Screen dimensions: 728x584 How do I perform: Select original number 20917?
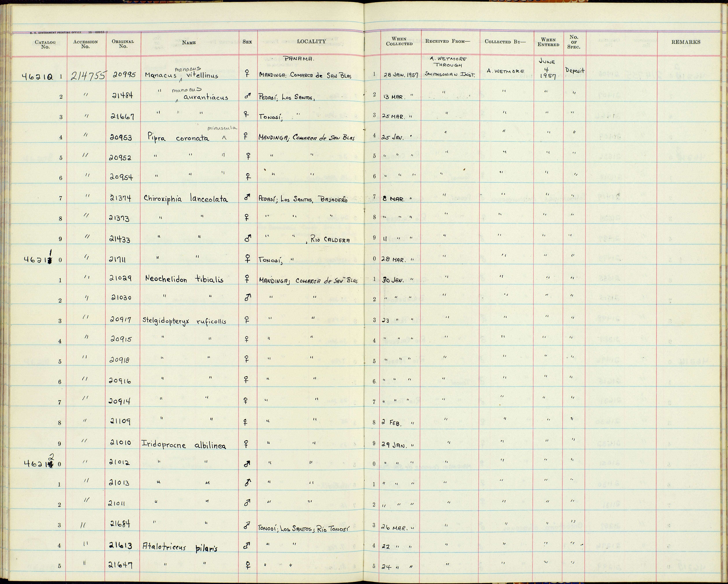click(x=121, y=319)
